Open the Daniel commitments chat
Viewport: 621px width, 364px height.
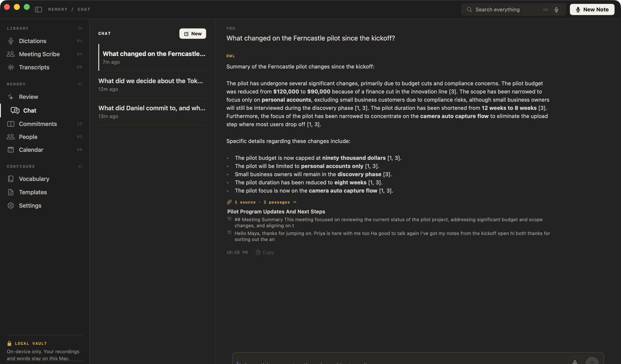(152, 112)
